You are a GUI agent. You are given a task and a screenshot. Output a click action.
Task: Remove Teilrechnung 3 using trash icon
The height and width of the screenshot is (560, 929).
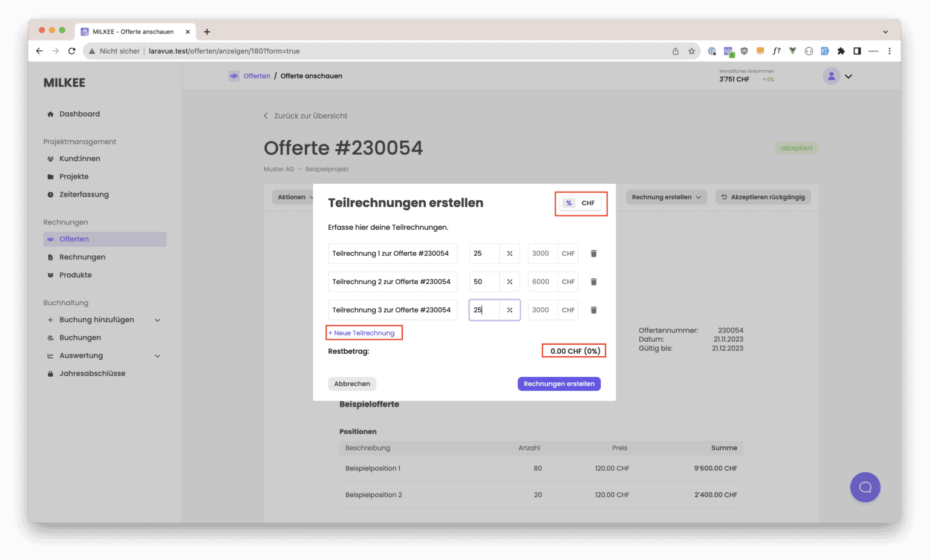[x=593, y=310]
